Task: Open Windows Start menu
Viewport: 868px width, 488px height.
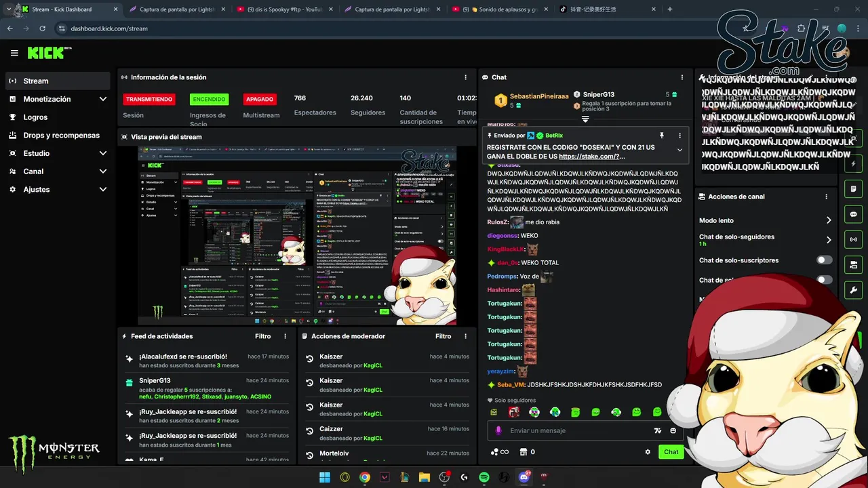Action: coord(325,477)
